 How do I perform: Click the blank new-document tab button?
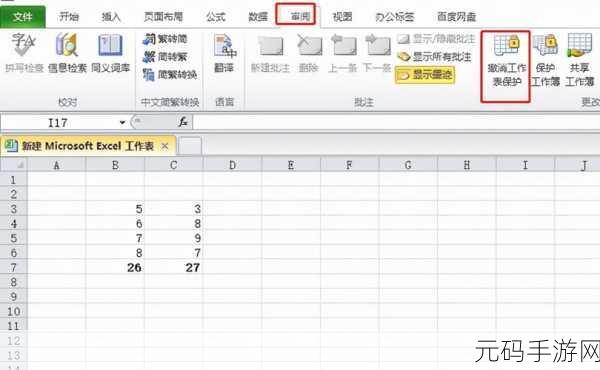[x=190, y=146]
